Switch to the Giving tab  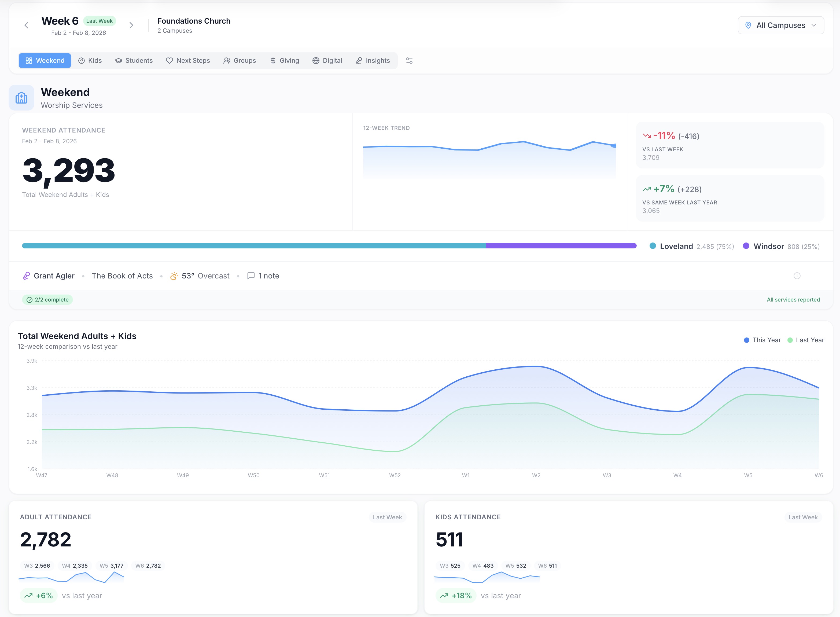coord(285,61)
